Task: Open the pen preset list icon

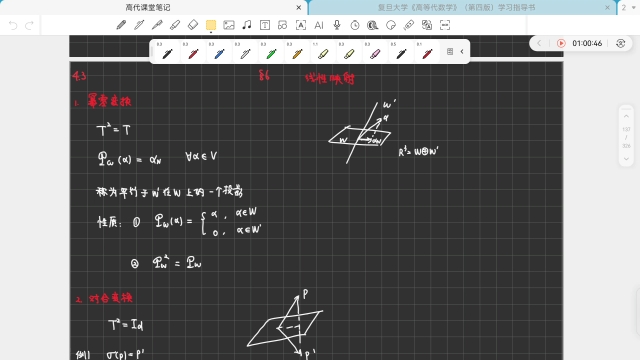Action: point(450,51)
